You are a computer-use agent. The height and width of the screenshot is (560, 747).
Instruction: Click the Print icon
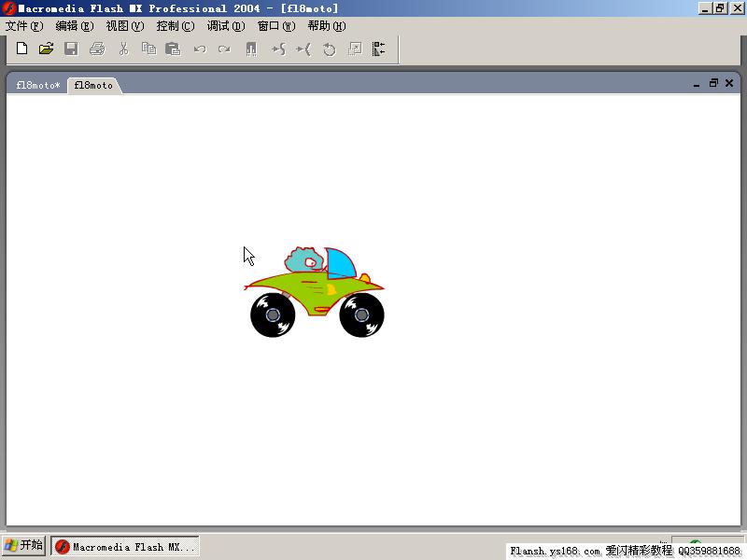pos(97,49)
